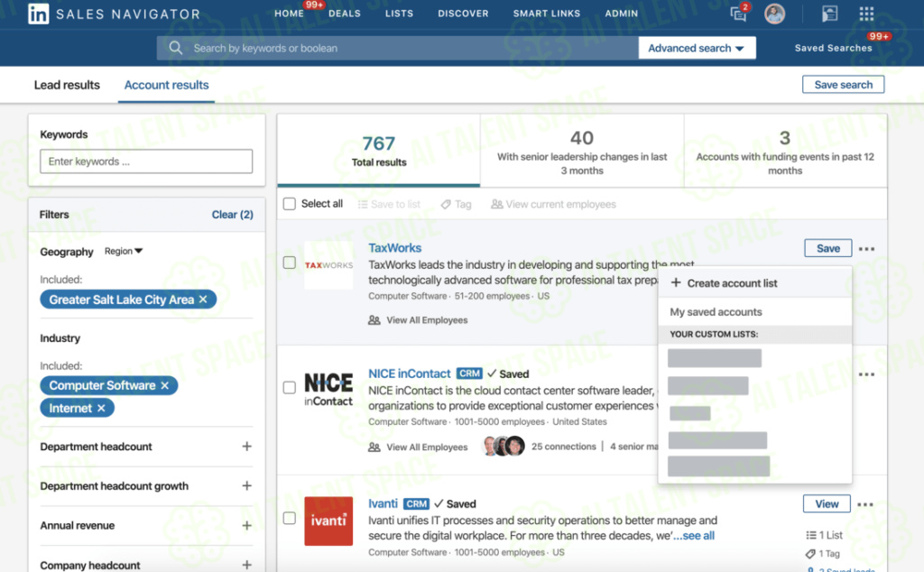Click NICE inContact connection avatars
Viewport: 924px width, 572px height.
(x=504, y=446)
